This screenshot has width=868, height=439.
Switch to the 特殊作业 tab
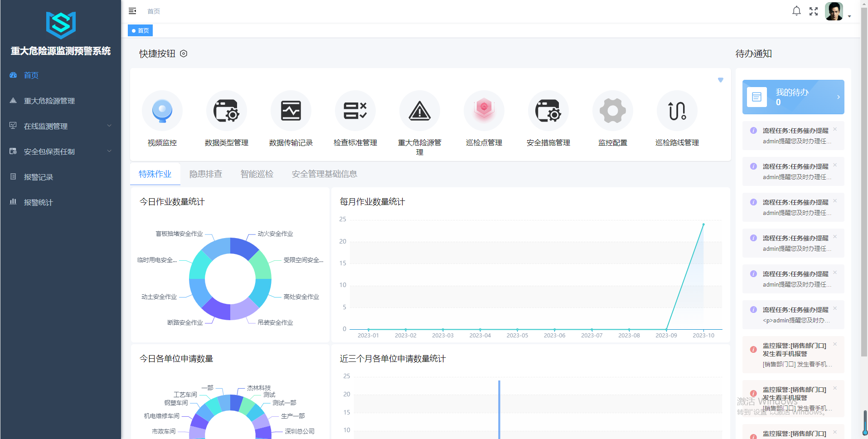coord(155,174)
